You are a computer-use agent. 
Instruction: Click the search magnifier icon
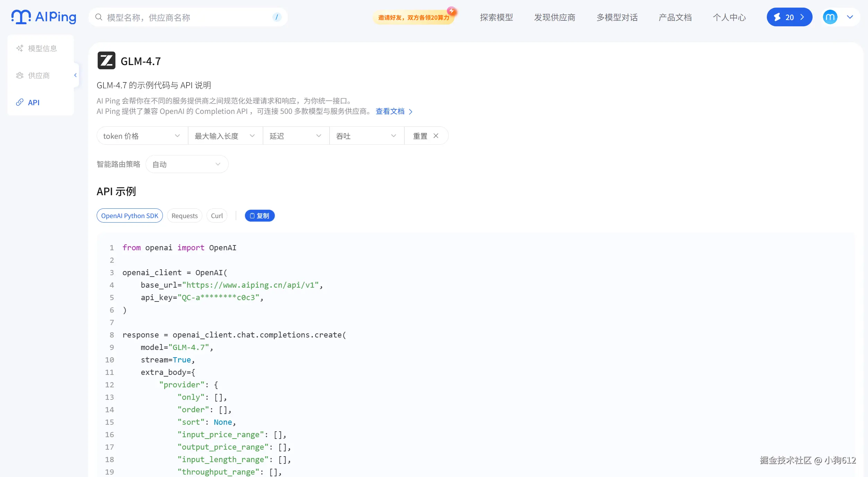click(x=99, y=17)
